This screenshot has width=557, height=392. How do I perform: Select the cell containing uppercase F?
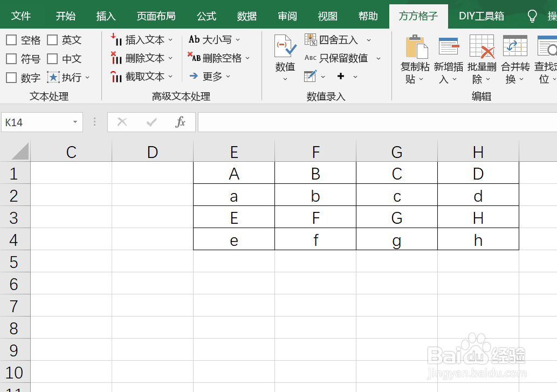click(x=315, y=217)
